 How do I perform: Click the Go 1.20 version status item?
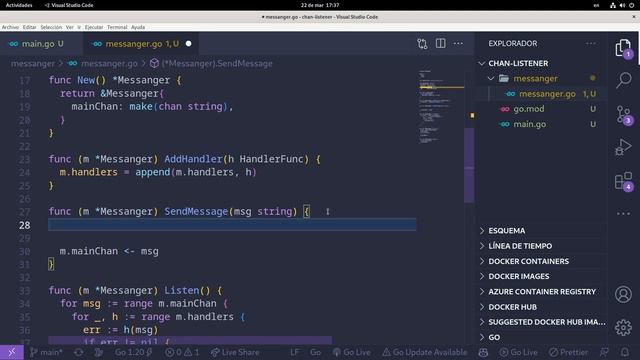(133, 352)
